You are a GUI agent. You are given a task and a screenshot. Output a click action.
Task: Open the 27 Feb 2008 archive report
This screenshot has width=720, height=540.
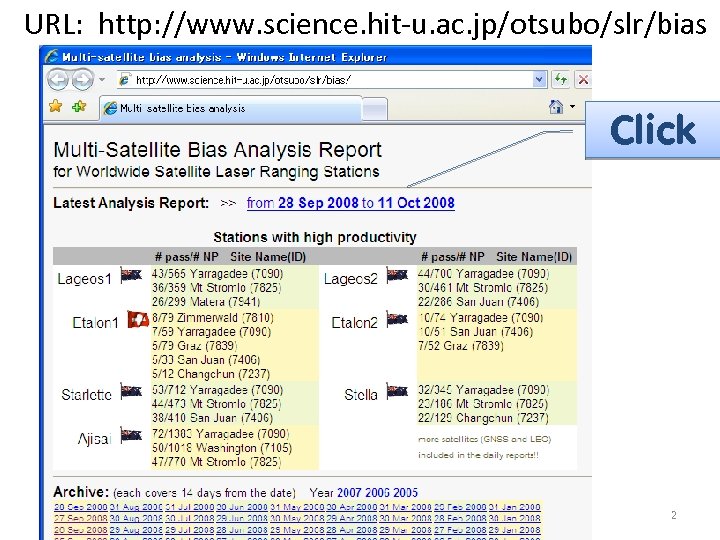click(x=460, y=529)
